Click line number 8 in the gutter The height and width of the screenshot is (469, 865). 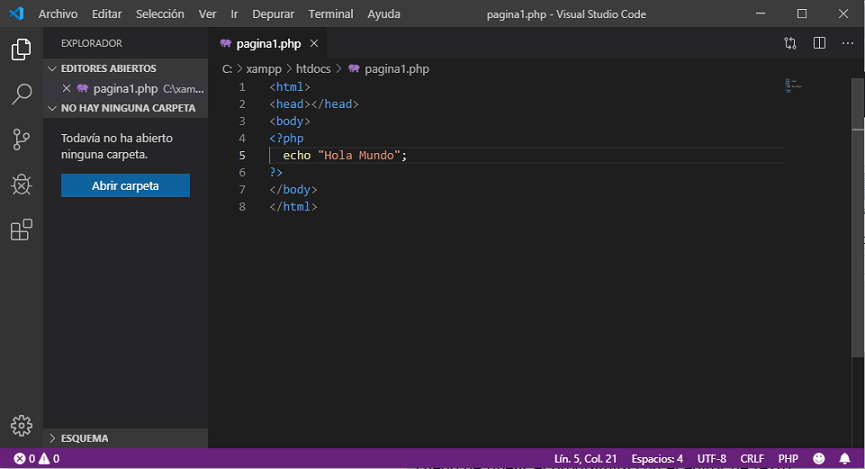(x=242, y=206)
